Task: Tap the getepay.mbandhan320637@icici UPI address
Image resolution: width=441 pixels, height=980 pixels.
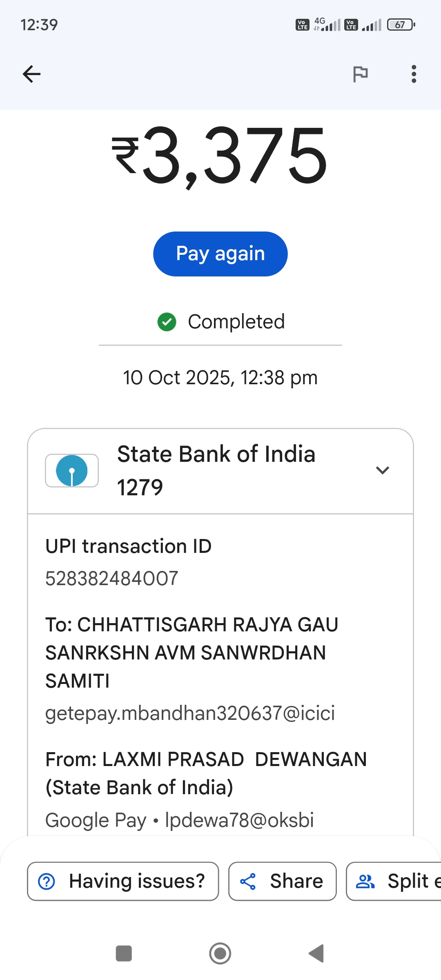Action: tap(190, 713)
